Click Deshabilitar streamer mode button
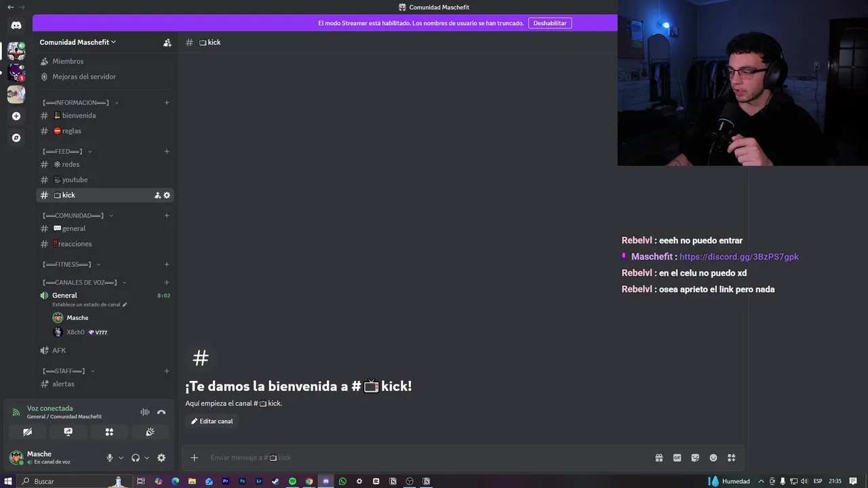 click(x=550, y=23)
